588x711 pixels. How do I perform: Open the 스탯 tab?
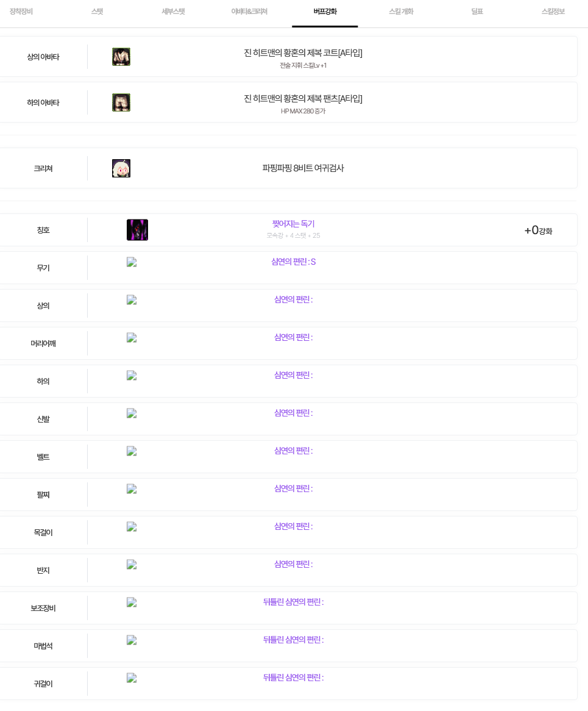click(97, 12)
